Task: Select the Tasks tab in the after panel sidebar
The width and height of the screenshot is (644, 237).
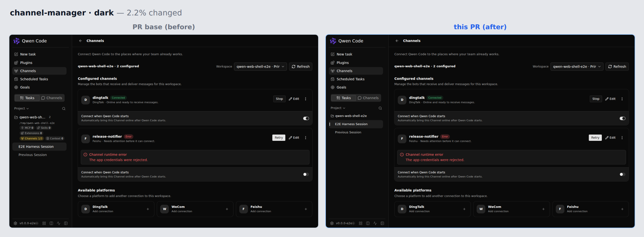Action: (344, 98)
